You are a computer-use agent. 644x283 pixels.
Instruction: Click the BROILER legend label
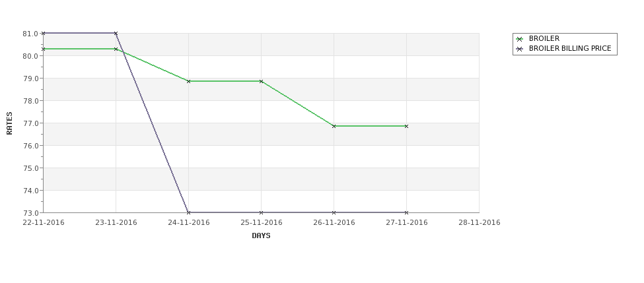[544, 38]
